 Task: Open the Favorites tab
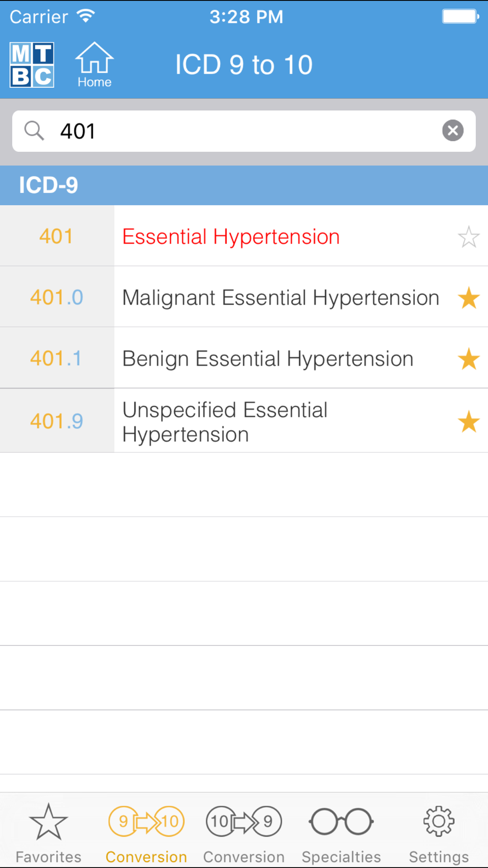click(48, 833)
